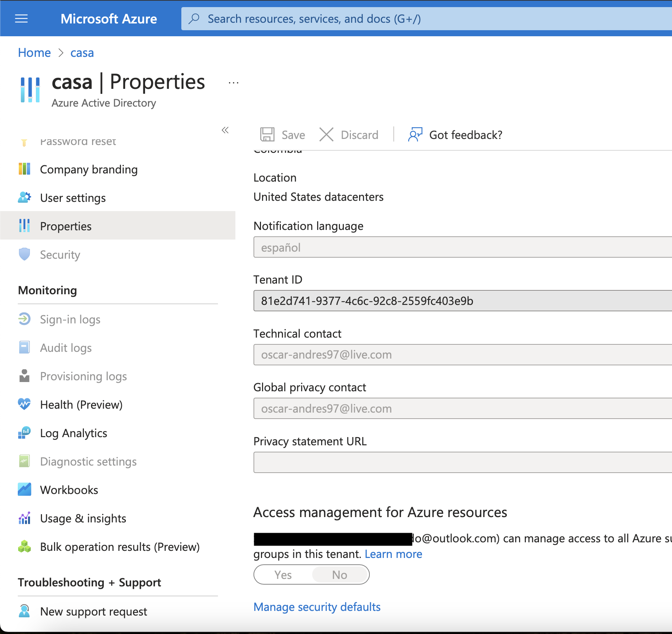This screenshot has width=672, height=634.
Task: Navigate to Home via breadcrumb
Action: click(x=34, y=52)
